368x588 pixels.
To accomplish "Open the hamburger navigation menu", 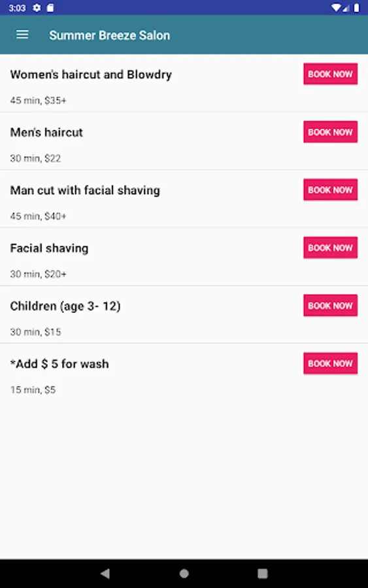I will pos(22,35).
